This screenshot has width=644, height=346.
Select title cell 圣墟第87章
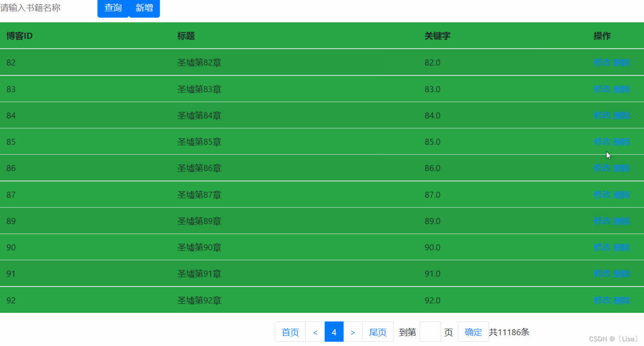coord(199,195)
